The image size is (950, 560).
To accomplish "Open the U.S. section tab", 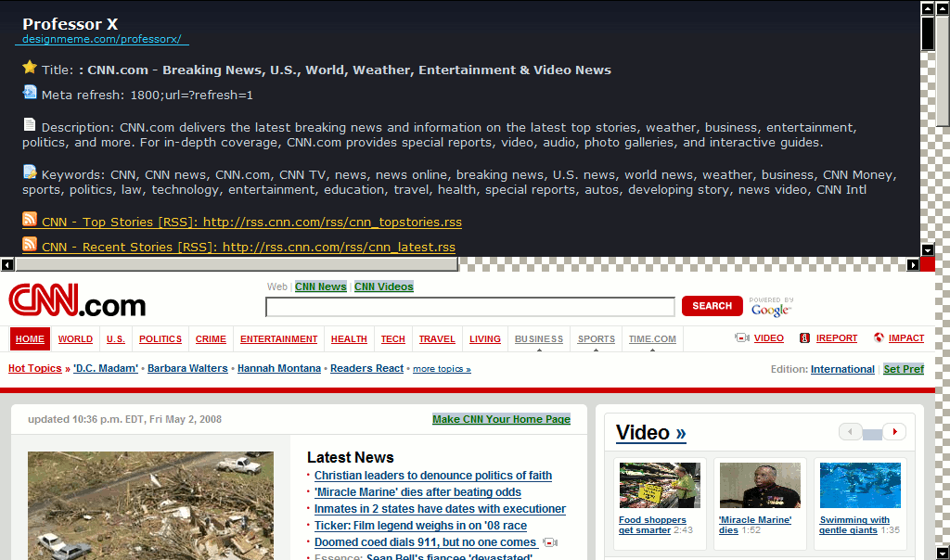I will (x=116, y=339).
